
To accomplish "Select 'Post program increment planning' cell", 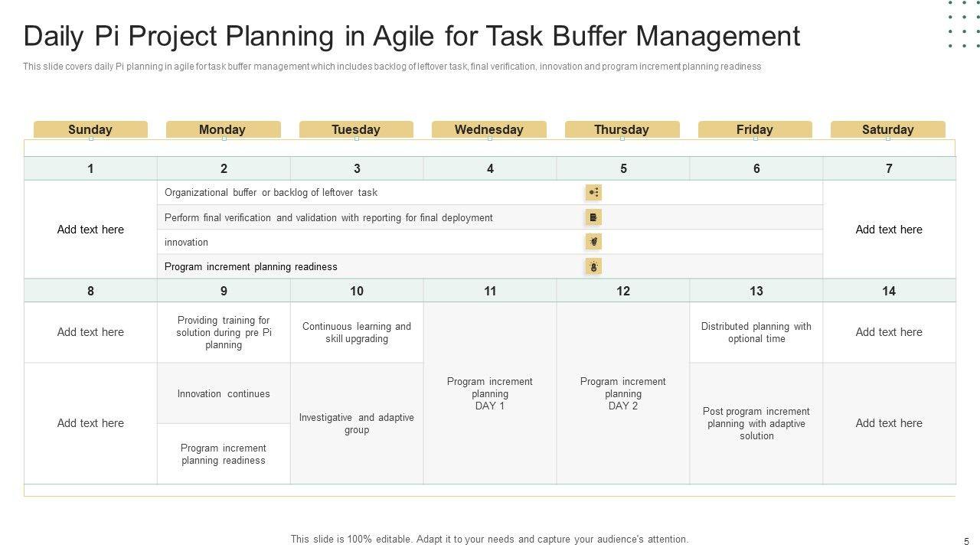I will pyautogui.click(x=756, y=423).
